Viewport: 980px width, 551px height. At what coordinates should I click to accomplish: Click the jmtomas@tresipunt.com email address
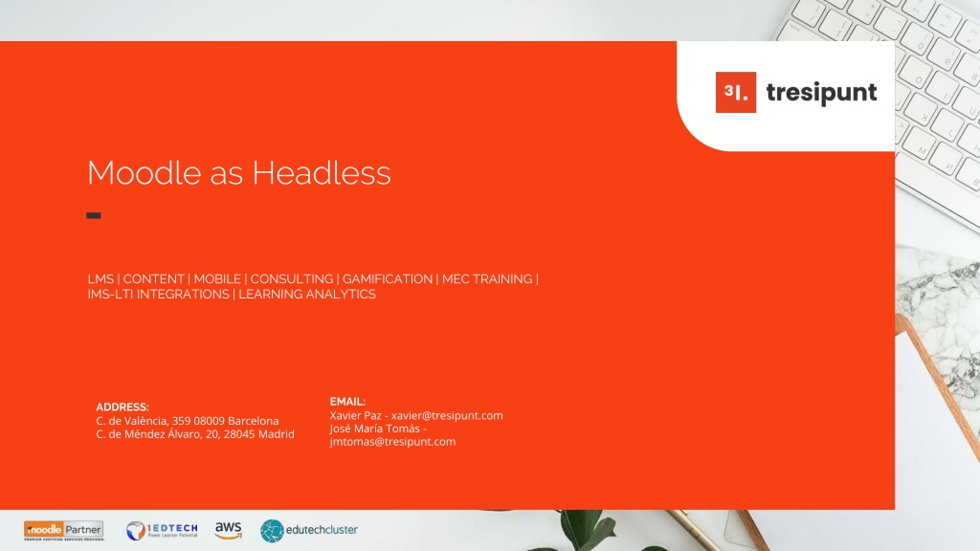pyautogui.click(x=392, y=442)
